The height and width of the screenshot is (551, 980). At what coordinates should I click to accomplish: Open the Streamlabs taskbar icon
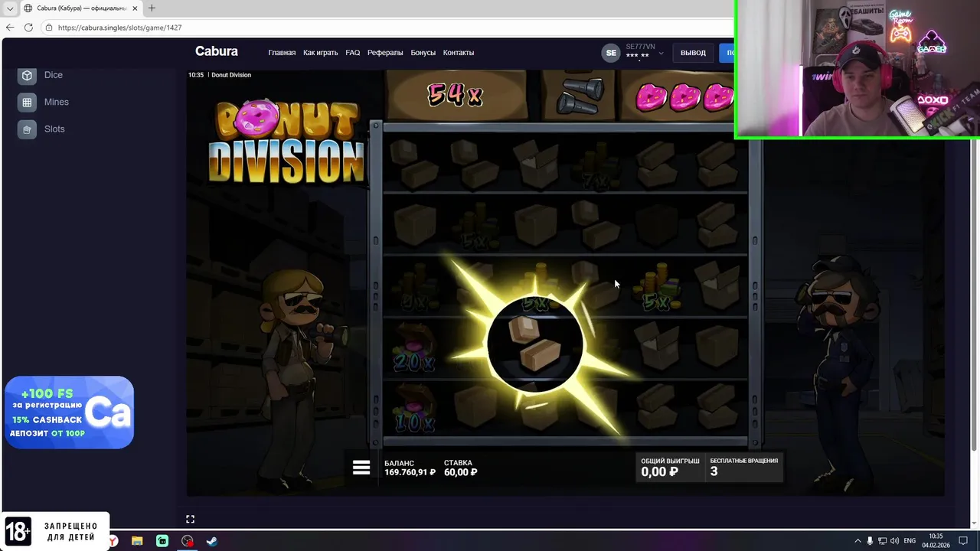(x=162, y=541)
